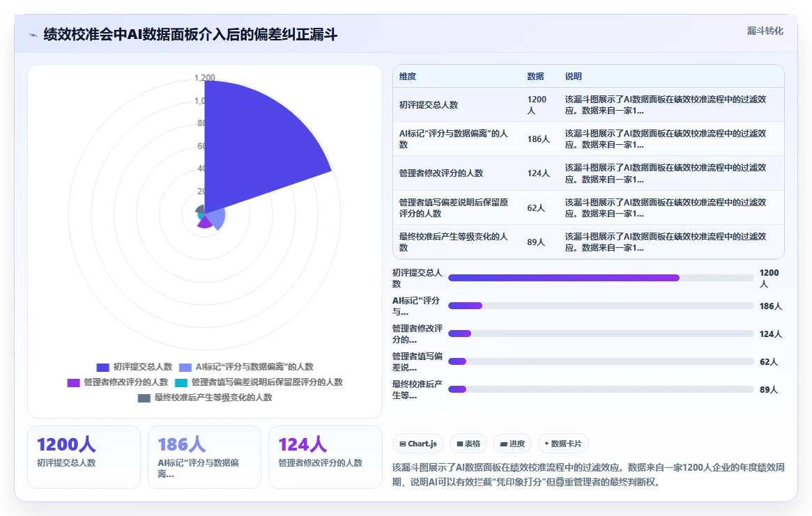Click the footer description paragraph
Viewport: 812px width, 516px height.
coord(588,475)
